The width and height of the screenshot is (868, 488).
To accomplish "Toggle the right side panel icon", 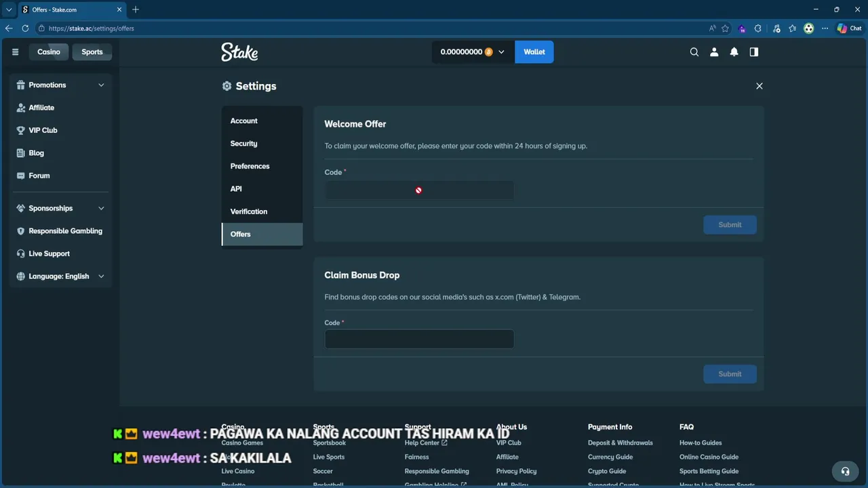I will tap(754, 52).
